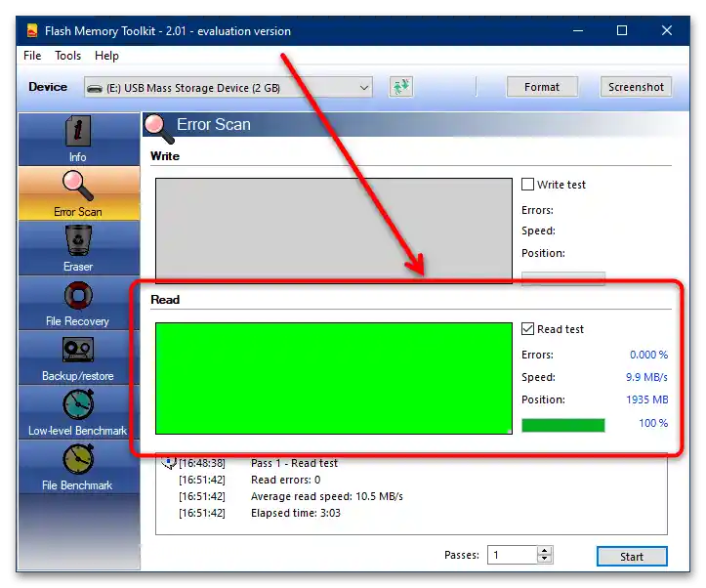
Task: Click the Error Scan magnifier header icon
Action: [158, 127]
